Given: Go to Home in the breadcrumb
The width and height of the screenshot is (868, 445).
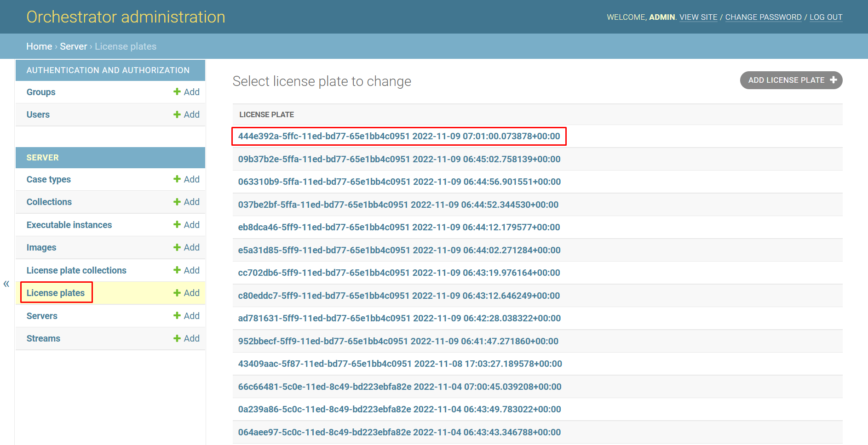Looking at the screenshot, I should [39, 46].
